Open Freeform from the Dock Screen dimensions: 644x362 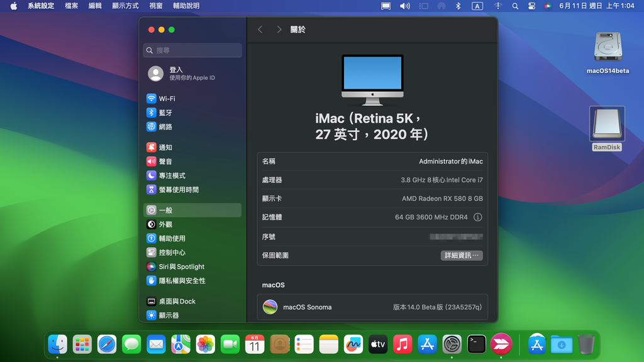point(353,344)
